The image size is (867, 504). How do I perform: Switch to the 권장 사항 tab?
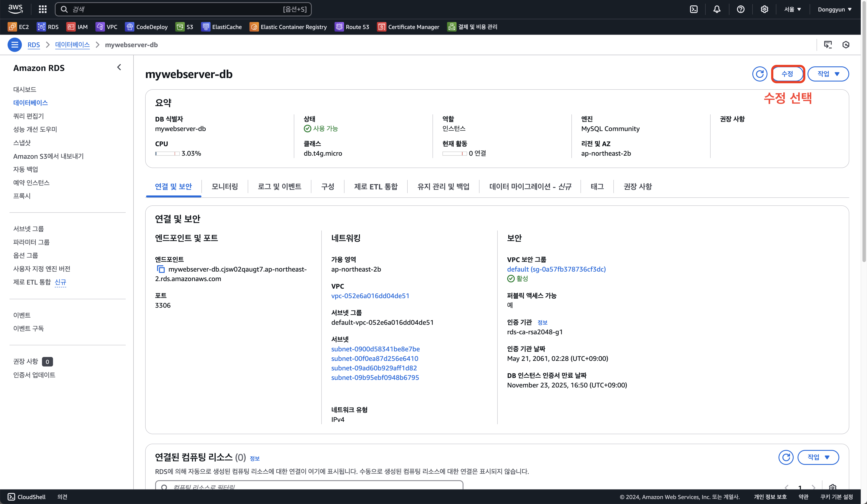coord(637,187)
